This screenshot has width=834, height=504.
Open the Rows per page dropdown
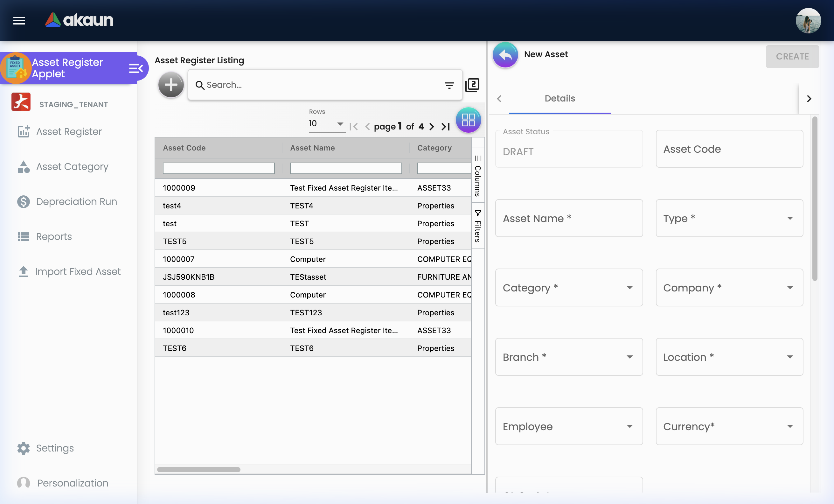(340, 124)
